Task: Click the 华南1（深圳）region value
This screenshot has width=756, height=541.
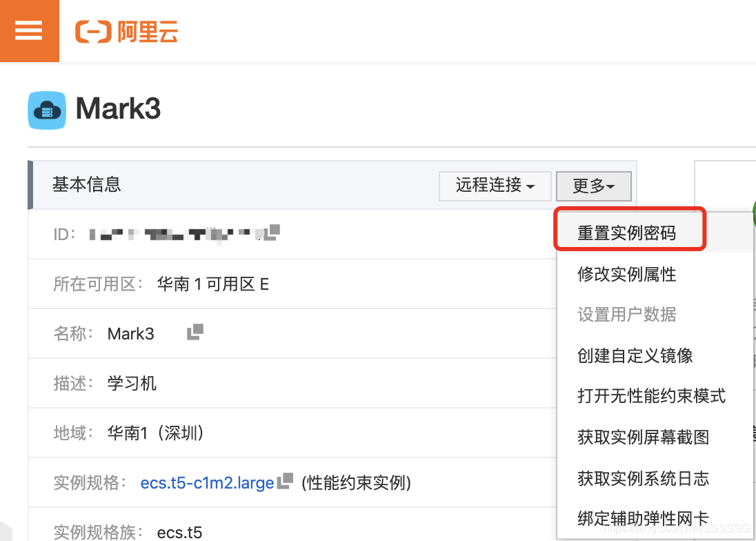Action: pos(156,433)
